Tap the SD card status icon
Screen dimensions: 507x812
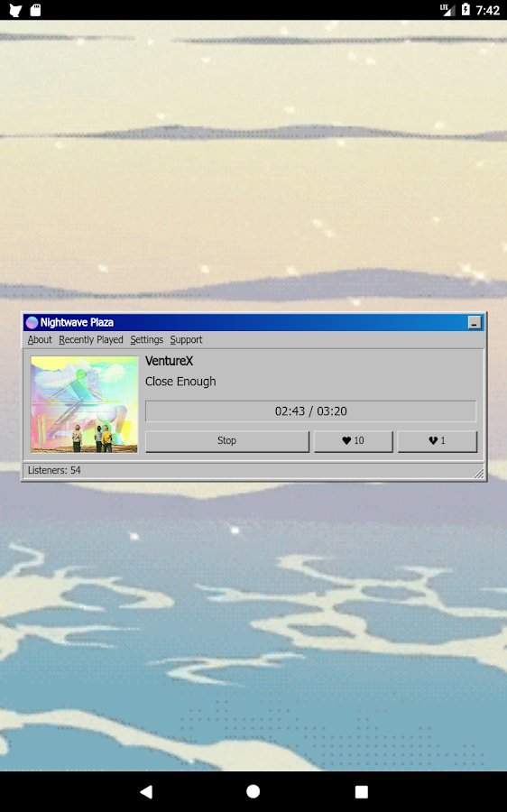[x=35, y=10]
